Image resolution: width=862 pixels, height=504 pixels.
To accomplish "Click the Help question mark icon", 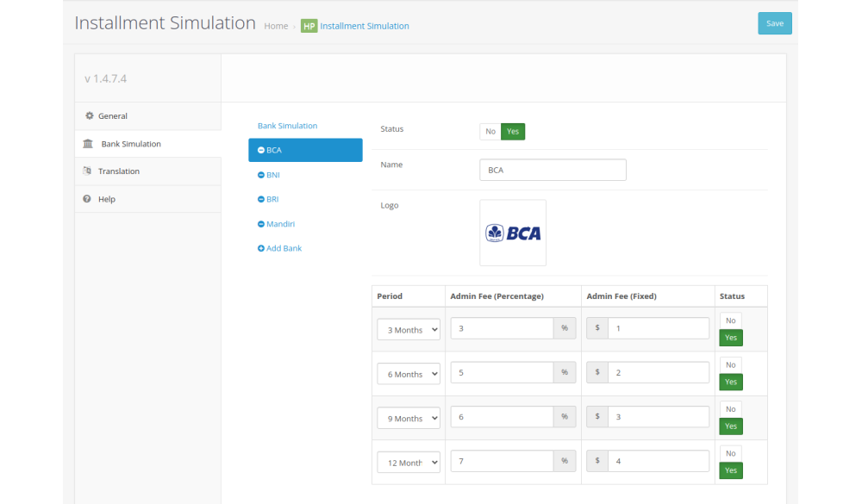I will (87, 199).
